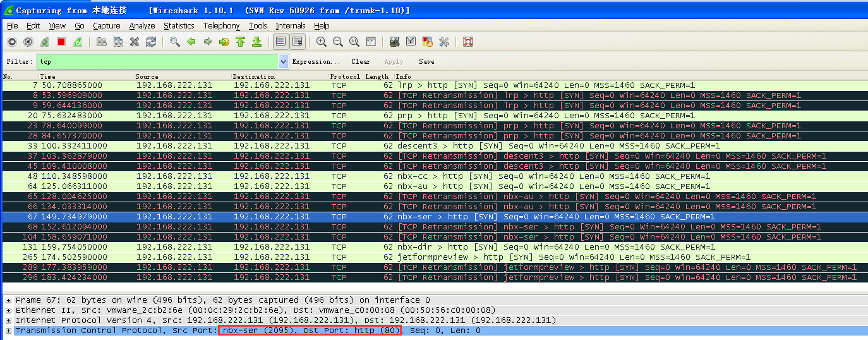Open the Internals menu
Viewport: 868px width, 340px height.
tap(291, 26)
